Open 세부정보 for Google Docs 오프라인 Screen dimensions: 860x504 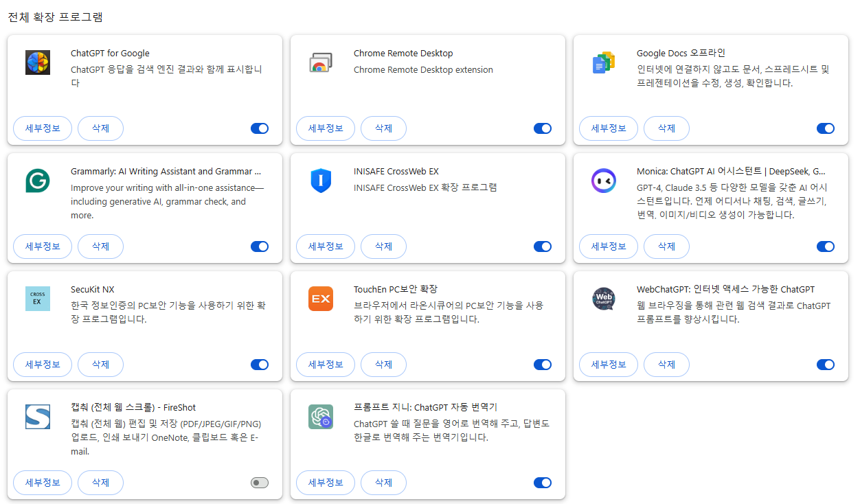click(609, 128)
